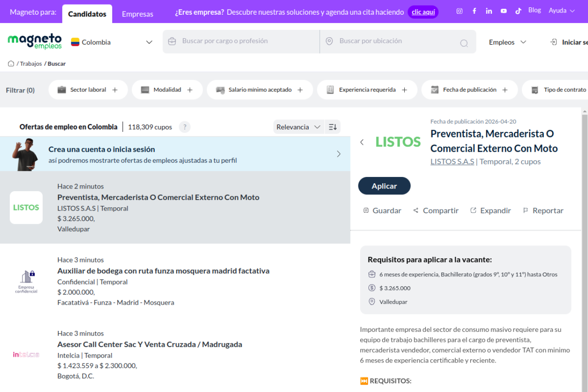Screen dimensions: 588x392
Task: Select the Candidatos tab
Action: pos(87,14)
